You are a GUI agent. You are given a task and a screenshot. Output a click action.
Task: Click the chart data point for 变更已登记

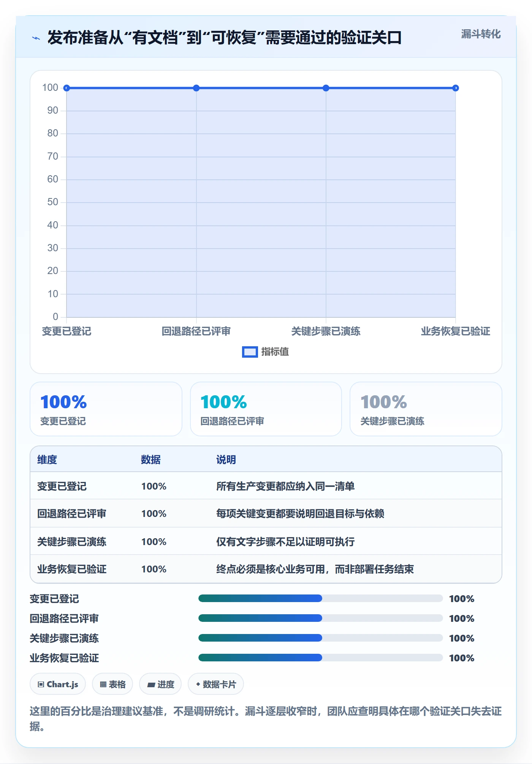(66, 88)
